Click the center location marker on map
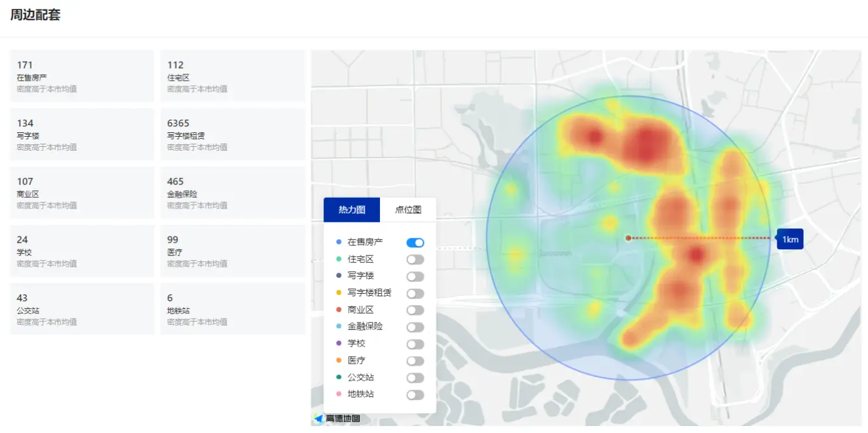 click(x=628, y=238)
